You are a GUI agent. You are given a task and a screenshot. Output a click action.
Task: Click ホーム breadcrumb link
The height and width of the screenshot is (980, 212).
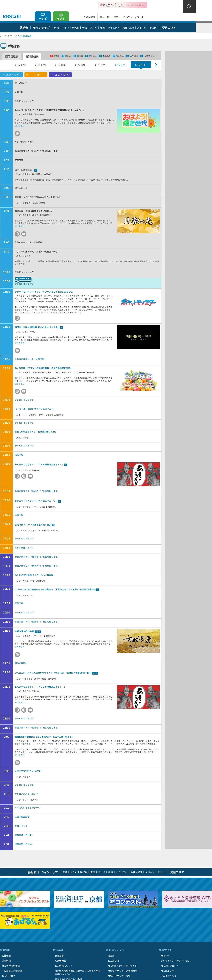(x=3, y=36)
